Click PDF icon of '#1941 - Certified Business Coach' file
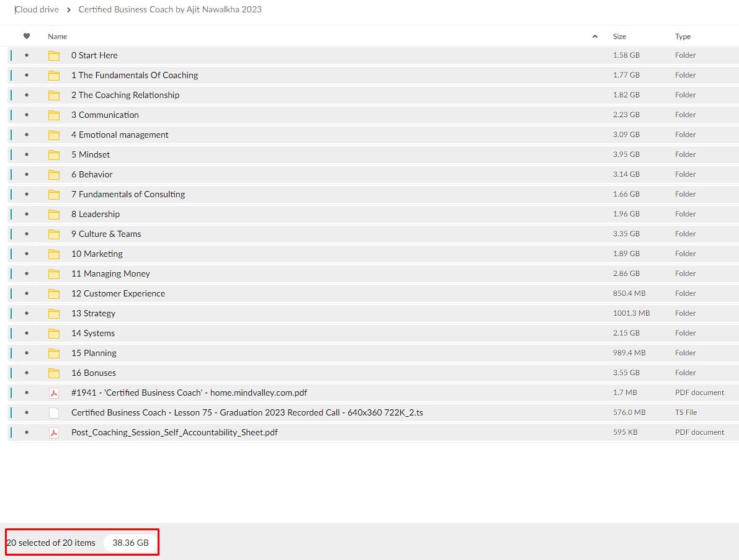Image resolution: width=739 pixels, height=560 pixels. point(54,393)
